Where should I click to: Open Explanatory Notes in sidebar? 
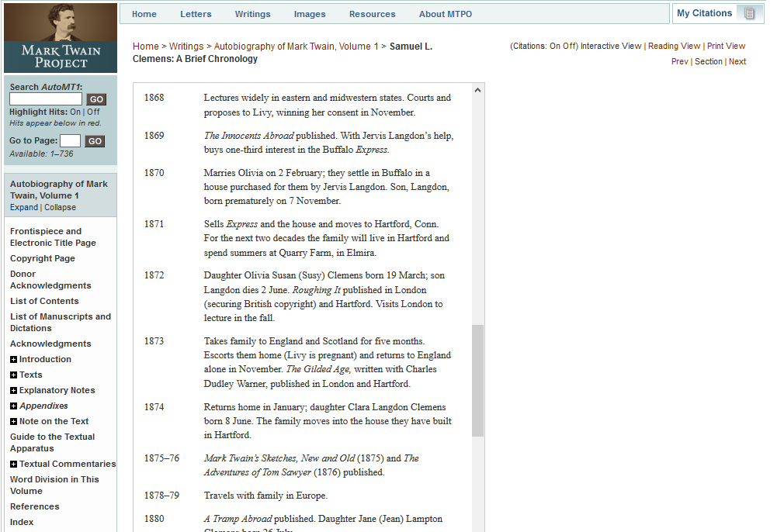point(57,390)
